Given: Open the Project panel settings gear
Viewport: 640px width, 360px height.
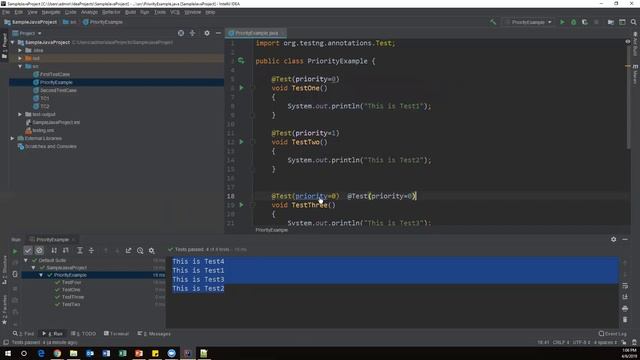Looking at the screenshot, I should 207,33.
